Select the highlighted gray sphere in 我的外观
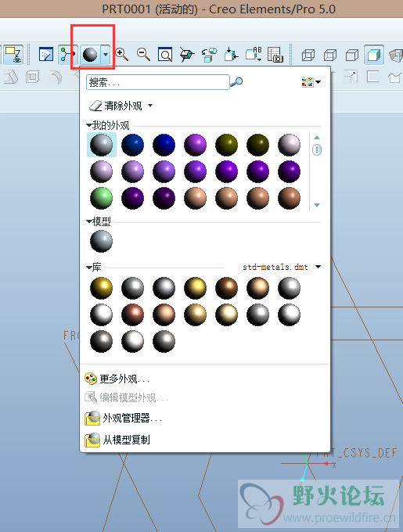This screenshot has height=532, width=403. [102, 145]
